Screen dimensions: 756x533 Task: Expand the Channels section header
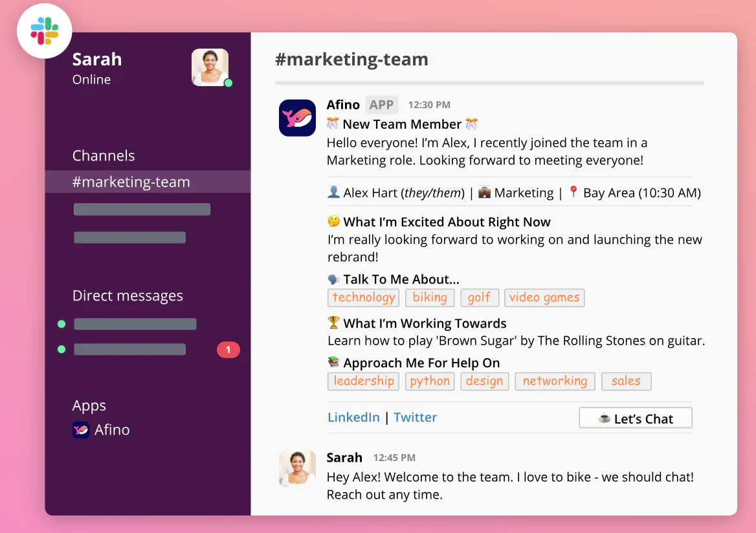click(x=103, y=155)
